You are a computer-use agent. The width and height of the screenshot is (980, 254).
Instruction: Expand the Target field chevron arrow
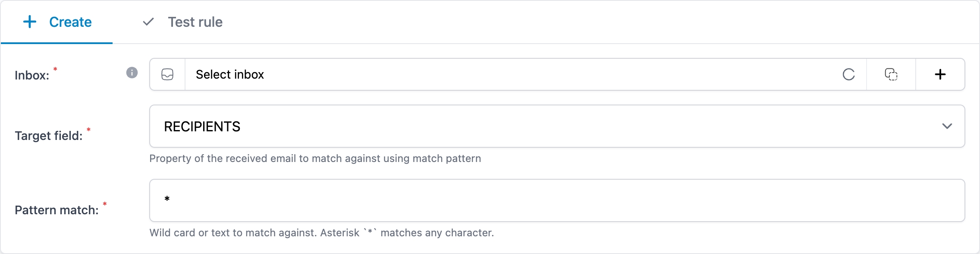click(947, 126)
